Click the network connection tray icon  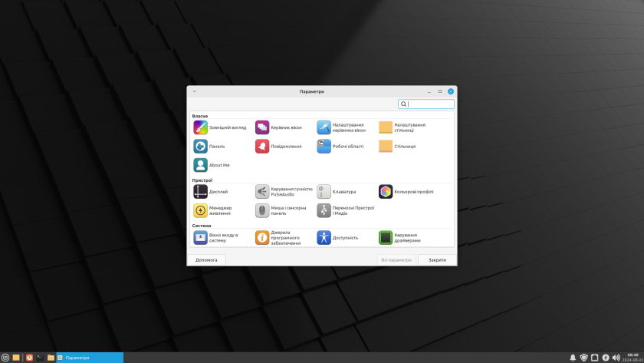(x=594, y=358)
